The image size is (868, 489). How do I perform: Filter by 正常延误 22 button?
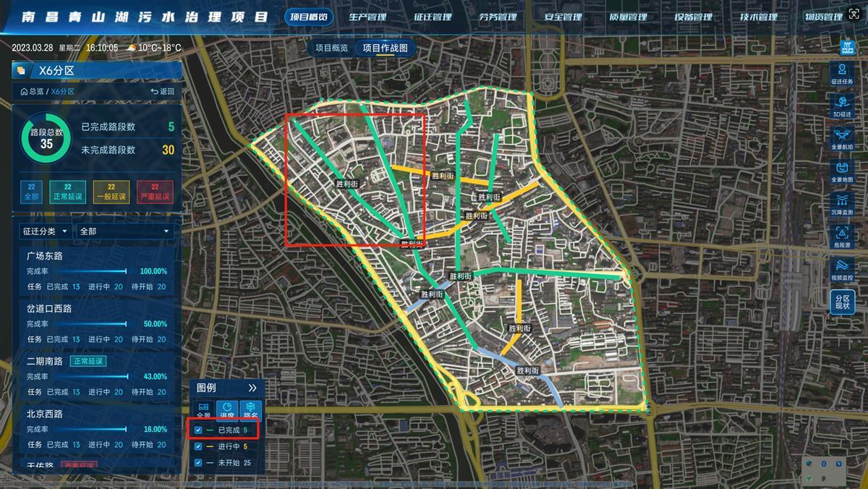click(68, 192)
